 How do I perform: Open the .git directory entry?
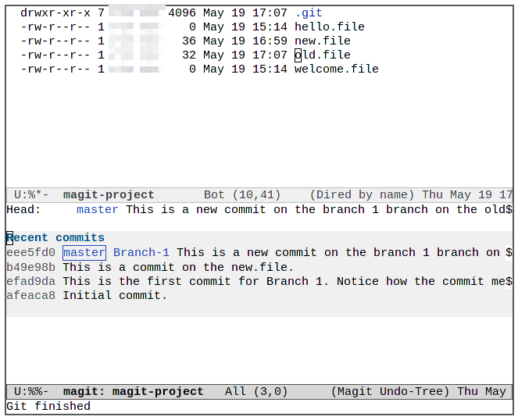tap(309, 12)
